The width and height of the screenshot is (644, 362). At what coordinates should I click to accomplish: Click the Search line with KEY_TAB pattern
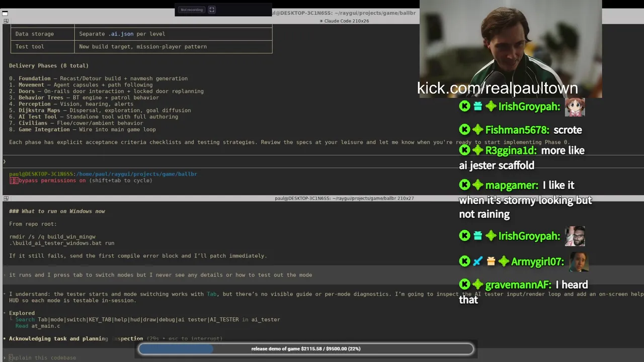(147, 319)
